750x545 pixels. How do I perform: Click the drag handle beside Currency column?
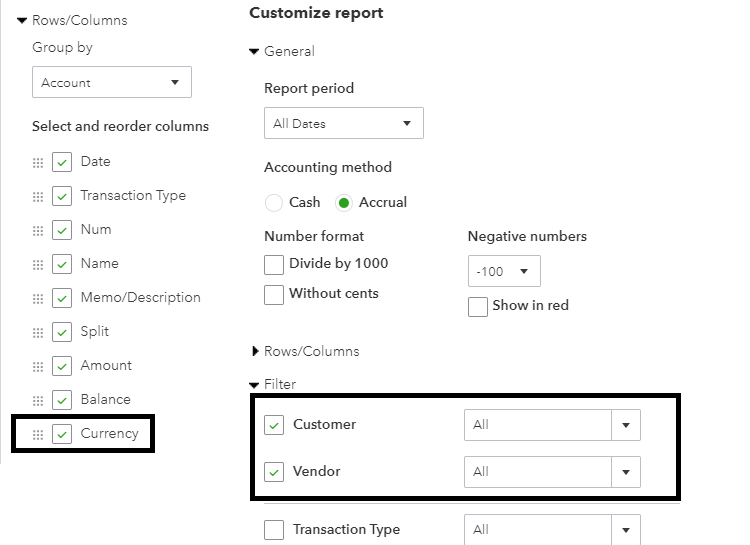click(38, 435)
